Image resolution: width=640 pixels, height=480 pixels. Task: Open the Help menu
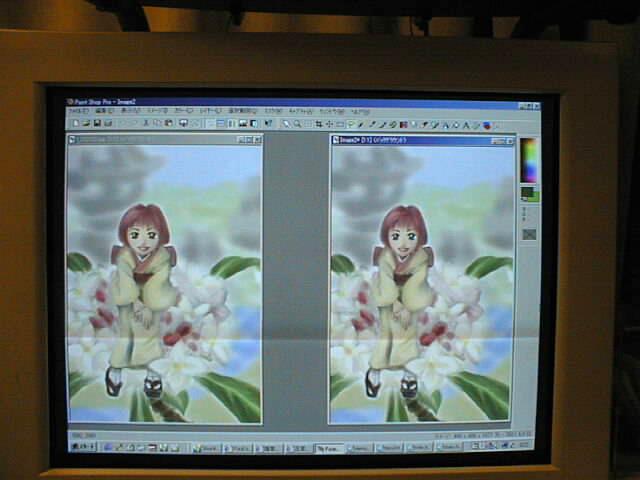[360, 111]
